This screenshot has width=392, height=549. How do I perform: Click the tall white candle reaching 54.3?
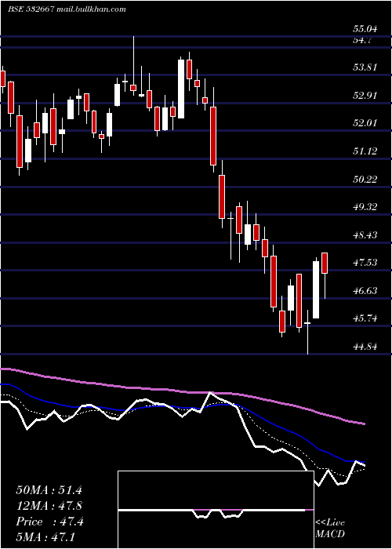(181, 89)
